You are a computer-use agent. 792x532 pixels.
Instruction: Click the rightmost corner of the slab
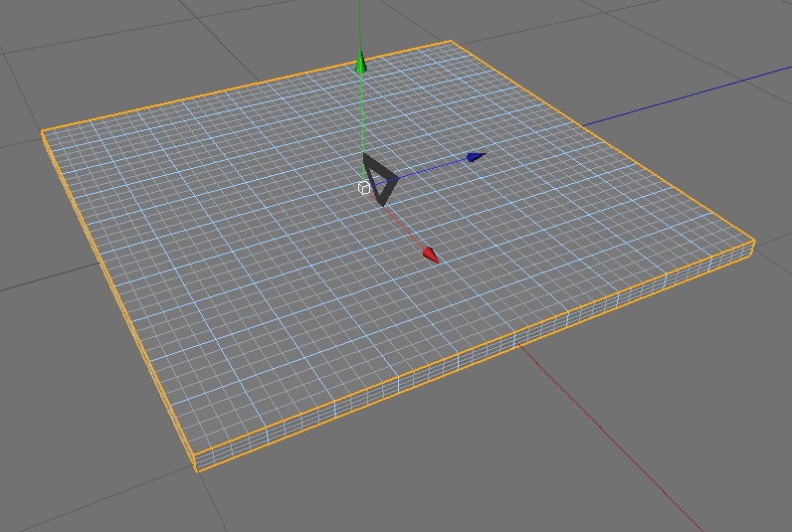[753, 242]
